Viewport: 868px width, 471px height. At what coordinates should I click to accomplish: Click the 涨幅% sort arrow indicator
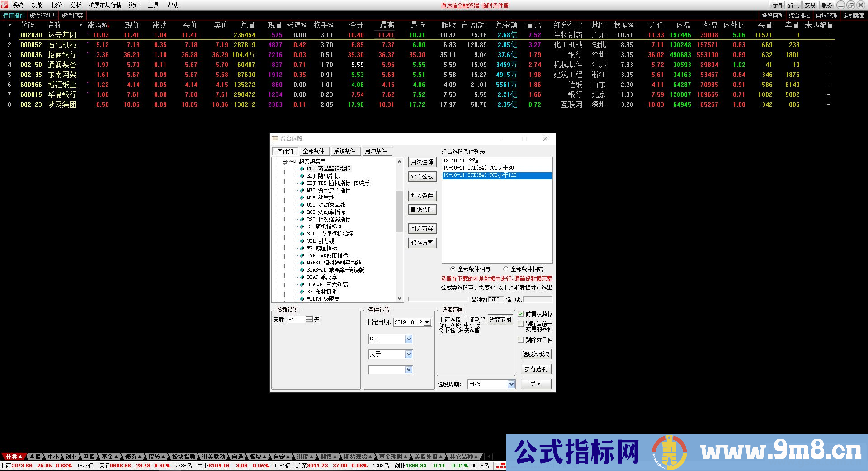point(108,25)
